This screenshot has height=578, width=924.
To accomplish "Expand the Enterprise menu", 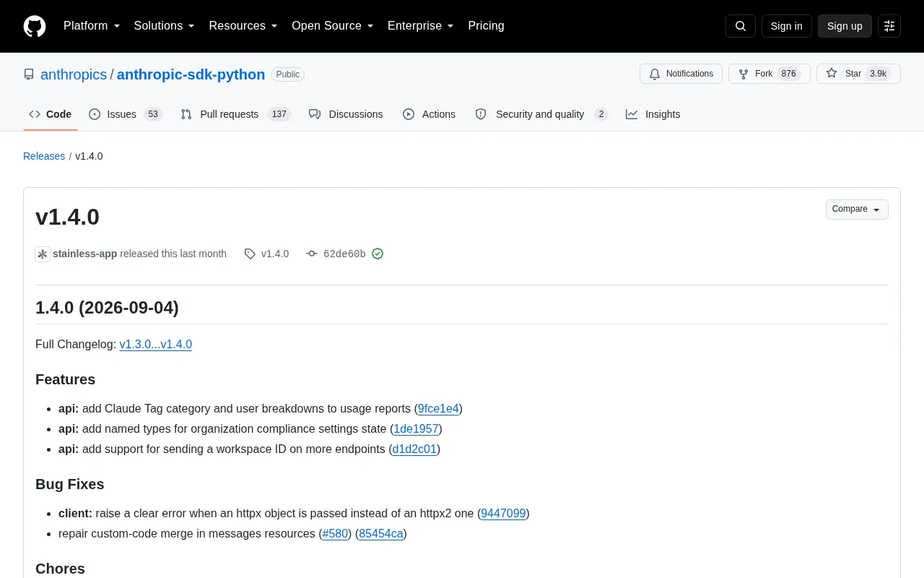I will point(421,26).
